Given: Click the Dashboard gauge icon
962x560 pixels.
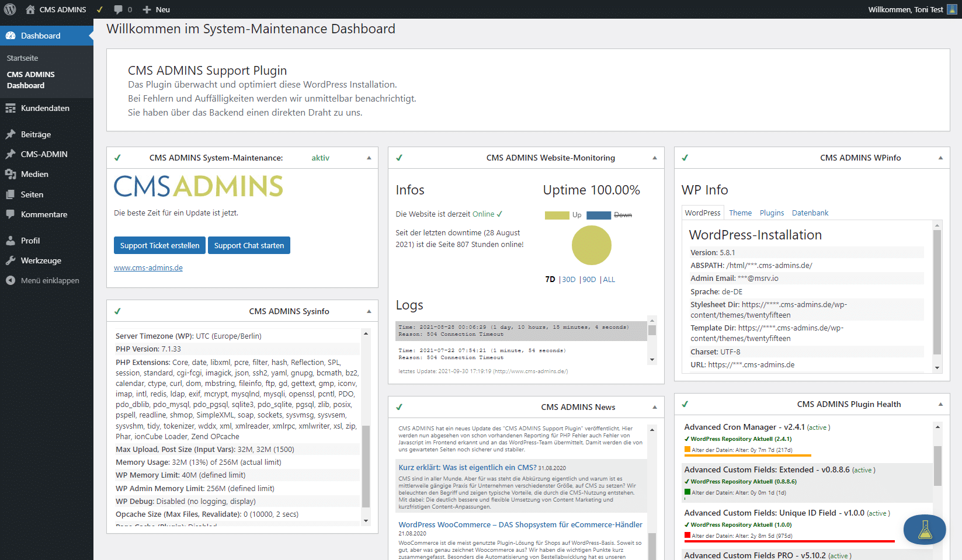Looking at the screenshot, I should [11, 36].
